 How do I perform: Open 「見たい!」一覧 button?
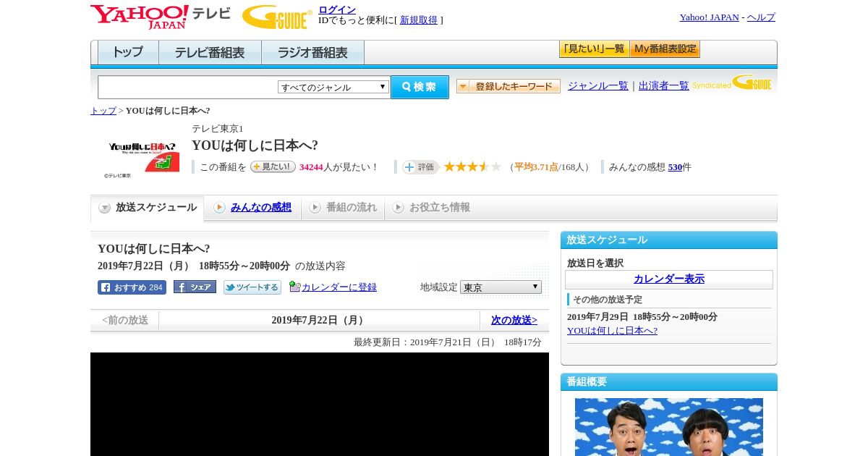594,49
